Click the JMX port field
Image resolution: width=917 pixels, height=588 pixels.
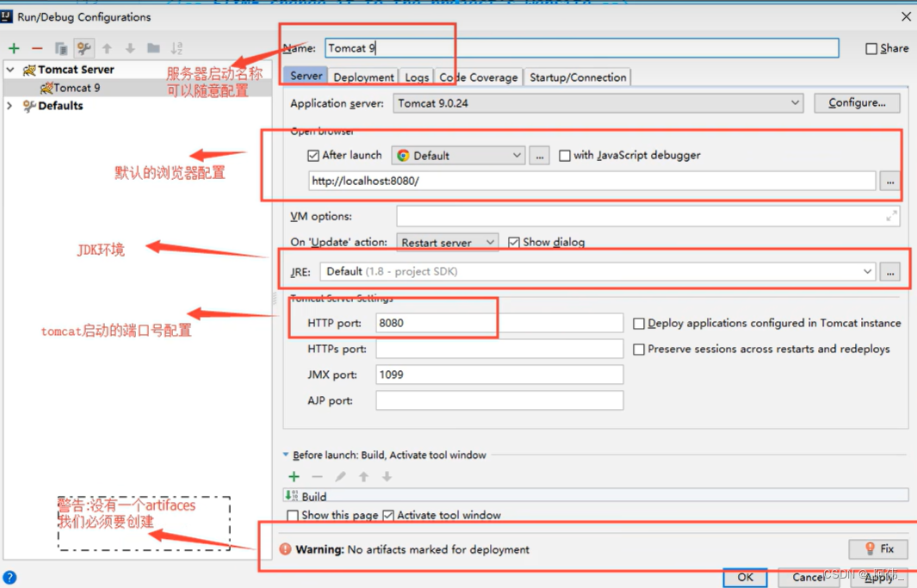click(x=499, y=374)
